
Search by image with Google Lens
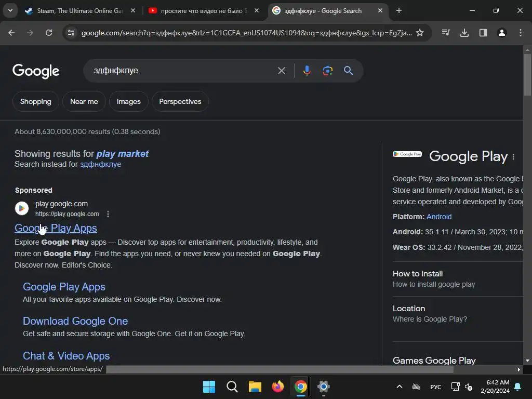[x=328, y=71]
